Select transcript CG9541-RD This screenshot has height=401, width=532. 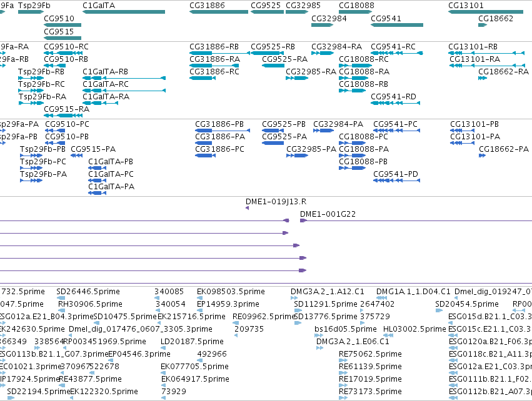click(x=395, y=104)
